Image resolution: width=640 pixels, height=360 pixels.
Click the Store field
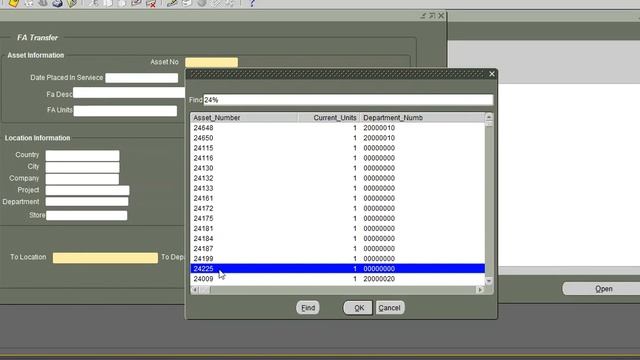coord(87,216)
